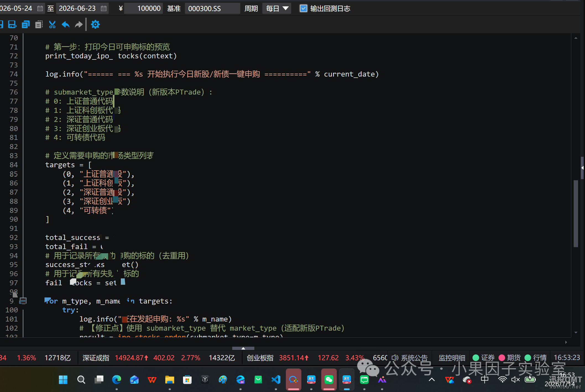Click the total_fail code line
The image size is (585, 392).
(x=74, y=246)
